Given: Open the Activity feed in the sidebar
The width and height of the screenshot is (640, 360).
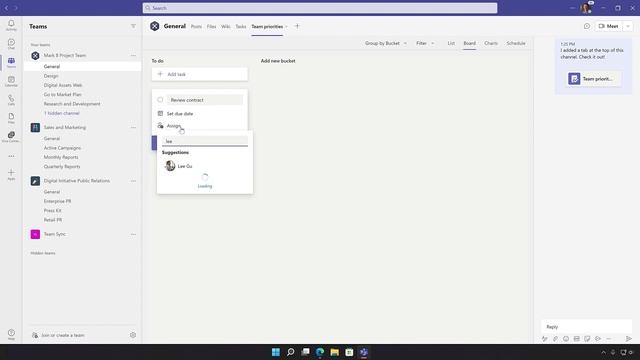Looking at the screenshot, I should tap(11, 25).
